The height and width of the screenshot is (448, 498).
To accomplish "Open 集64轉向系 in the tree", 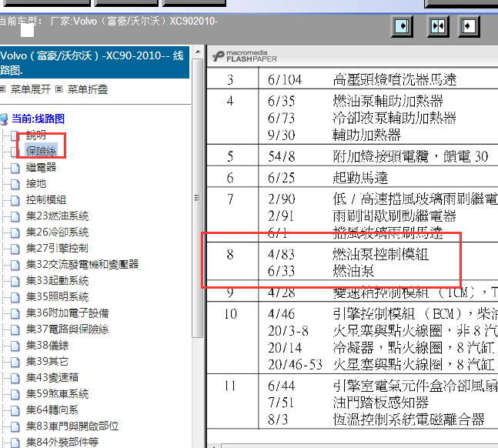I will pos(52,410).
